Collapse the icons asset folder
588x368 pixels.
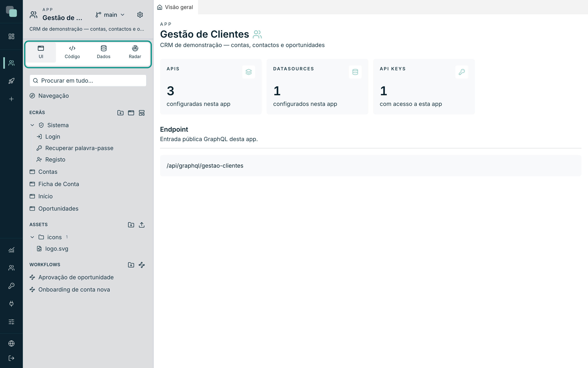(x=32, y=237)
